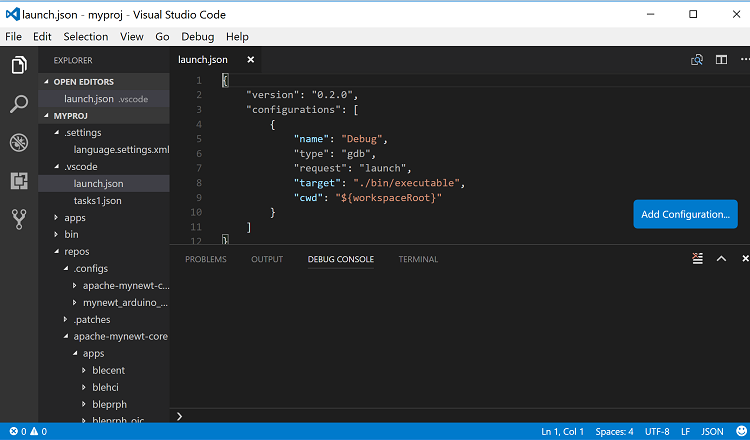
Task: Click errors and warnings status icon
Action: tap(26, 431)
